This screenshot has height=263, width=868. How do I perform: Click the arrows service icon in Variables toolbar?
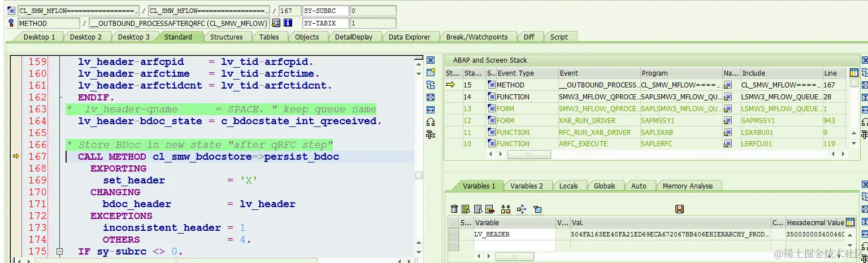coord(522,209)
